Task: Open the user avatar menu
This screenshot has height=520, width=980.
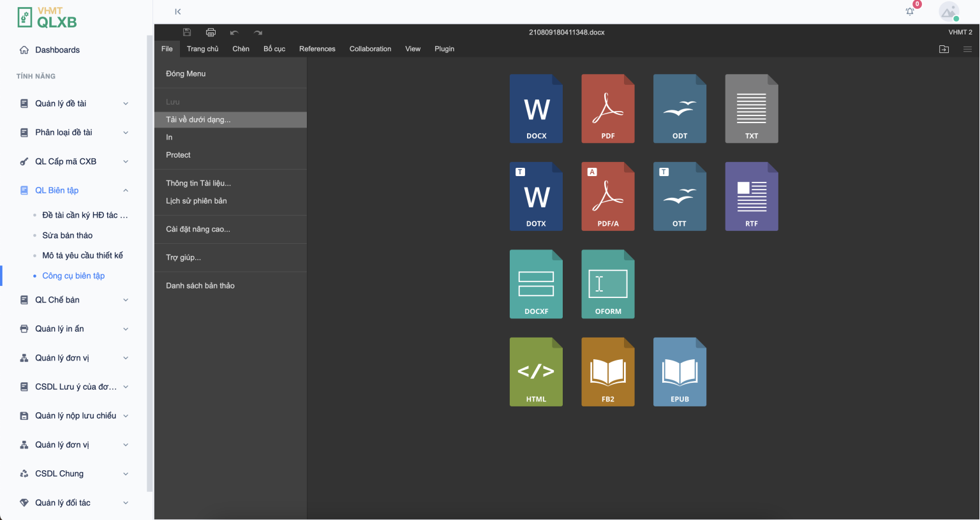Action: [949, 11]
